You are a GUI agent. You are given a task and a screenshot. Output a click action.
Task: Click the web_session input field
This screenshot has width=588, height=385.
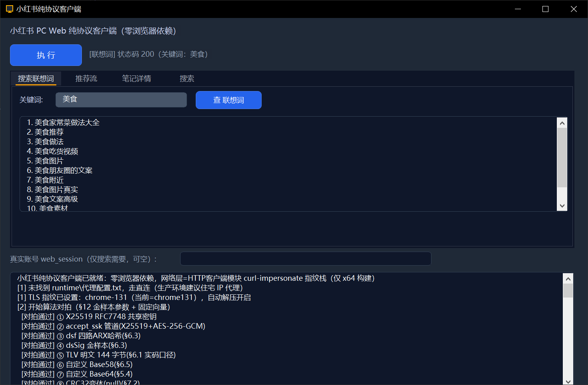306,258
